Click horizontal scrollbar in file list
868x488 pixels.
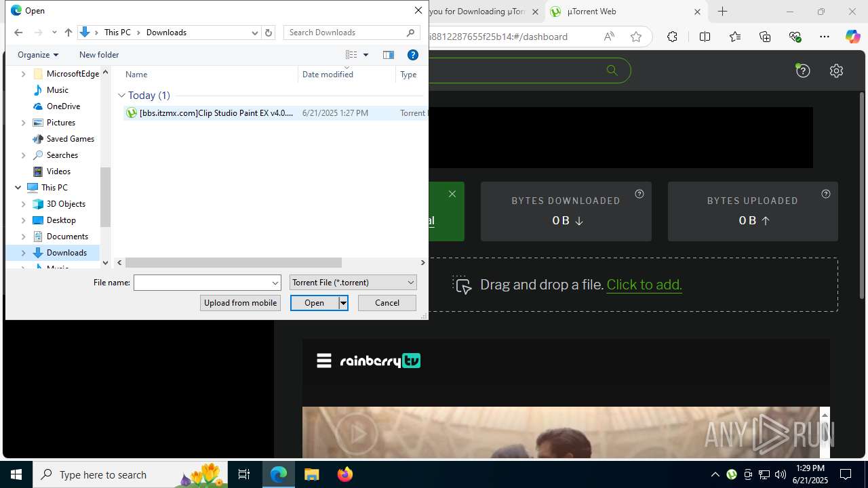point(233,262)
